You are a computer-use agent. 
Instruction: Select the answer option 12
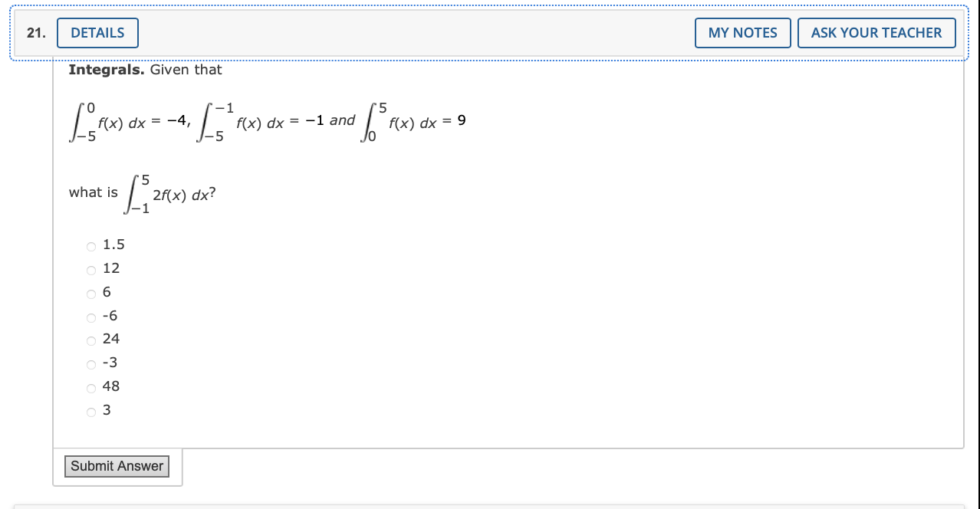(x=90, y=269)
